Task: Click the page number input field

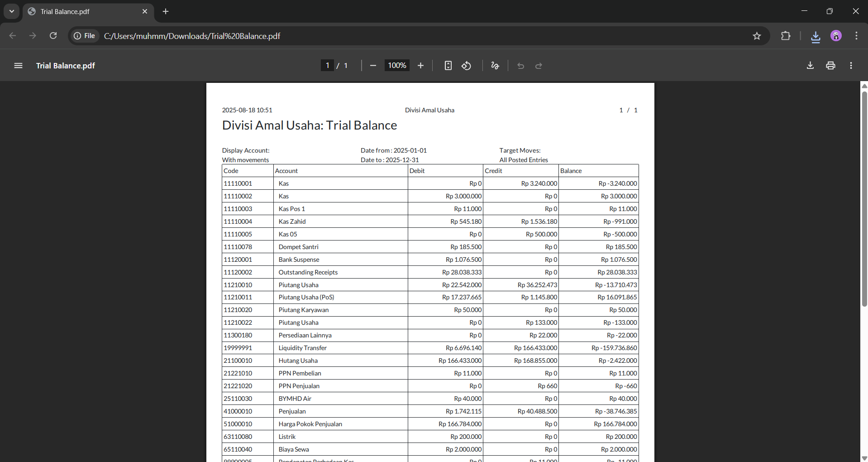Action: click(x=327, y=66)
